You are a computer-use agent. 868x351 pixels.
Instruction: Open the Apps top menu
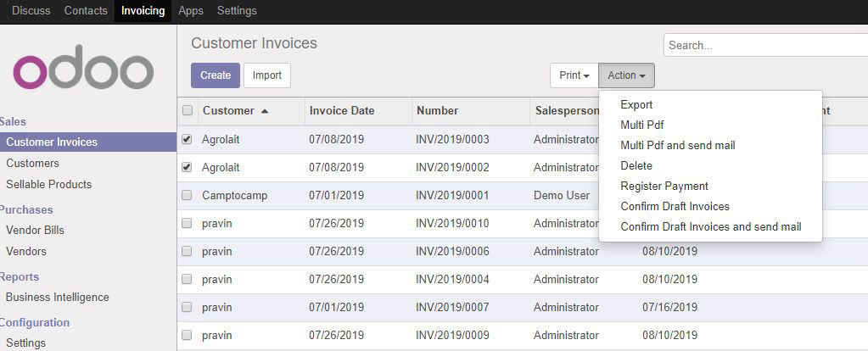191,10
